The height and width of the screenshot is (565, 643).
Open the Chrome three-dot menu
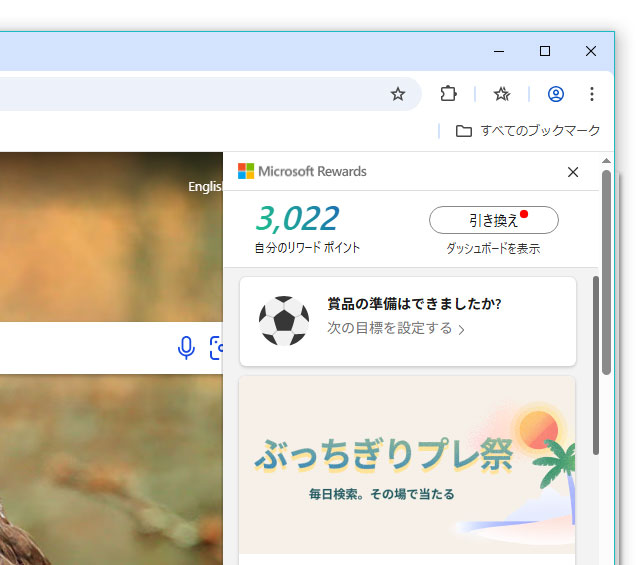pyautogui.click(x=592, y=94)
